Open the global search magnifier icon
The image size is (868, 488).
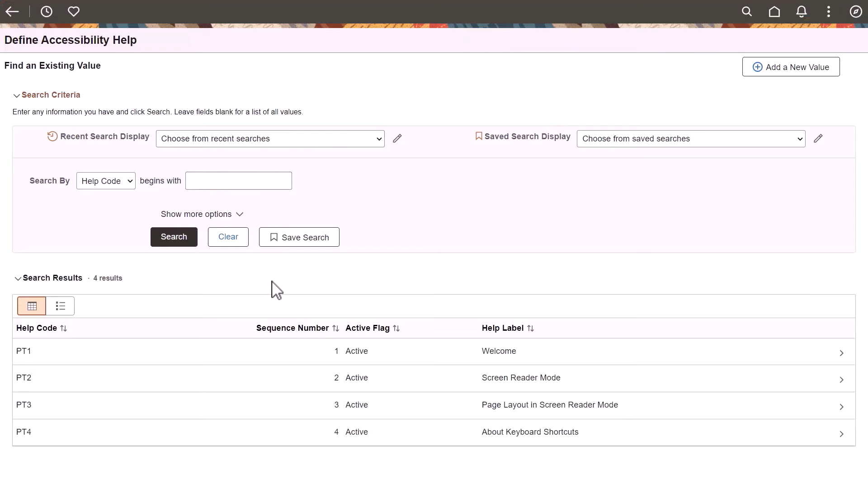click(x=747, y=11)
